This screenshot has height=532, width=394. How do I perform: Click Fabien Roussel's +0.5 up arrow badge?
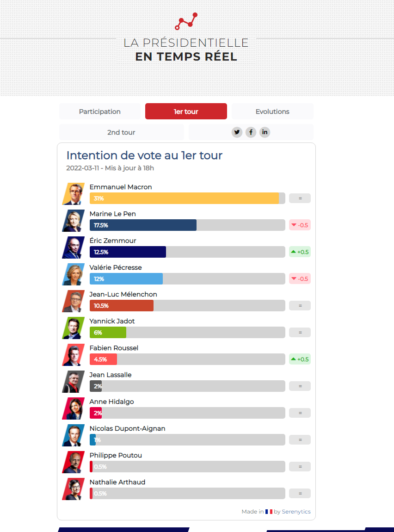[300, 359]
